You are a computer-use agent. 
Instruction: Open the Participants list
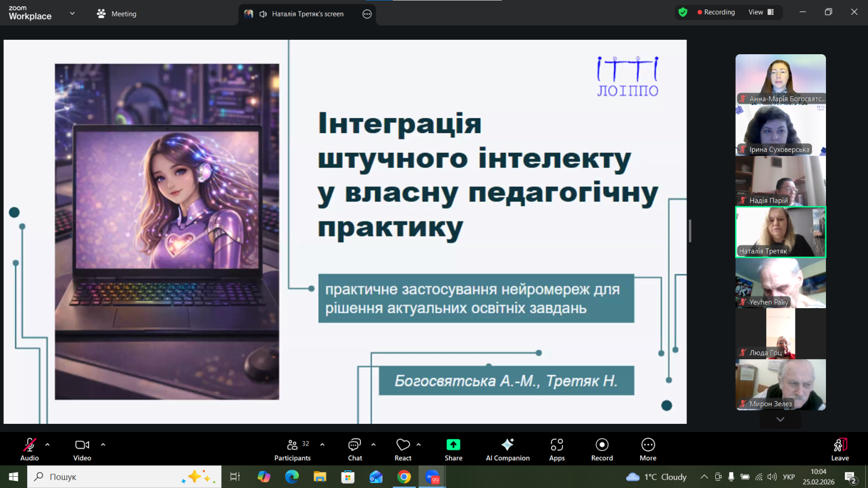[x=292, y=449]
